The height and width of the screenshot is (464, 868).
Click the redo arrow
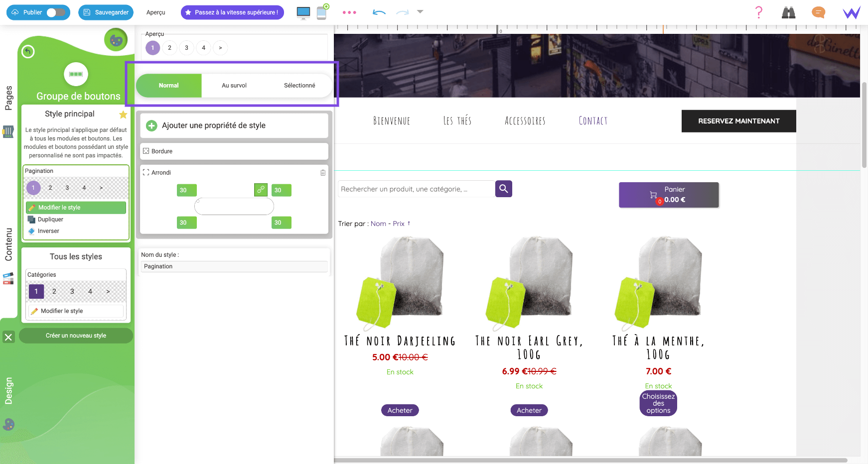[x=403, y=12]
